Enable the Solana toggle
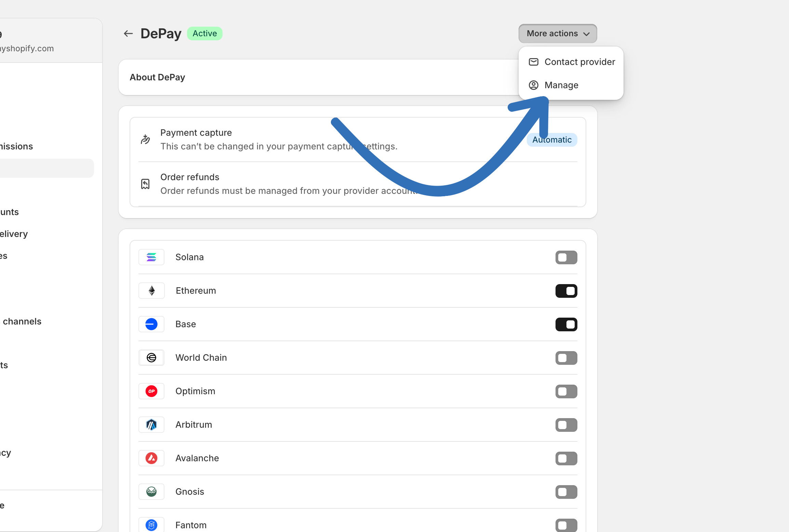 click(x=566, y=257)
